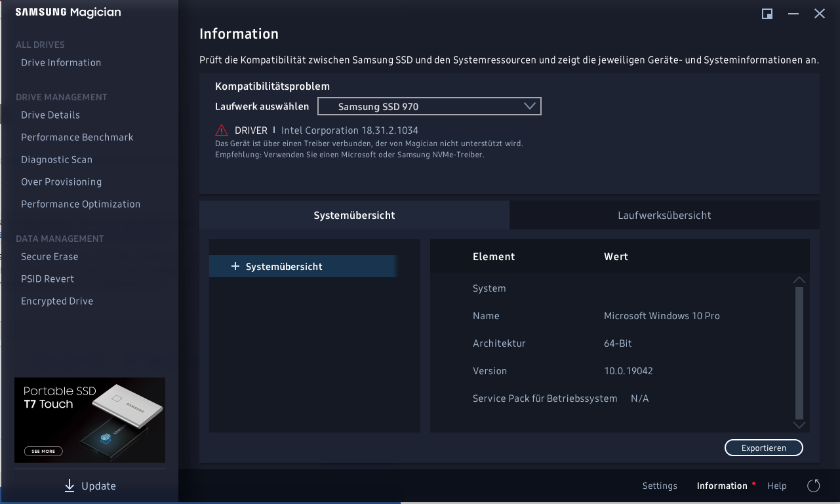Open the Laufwerk auswählen drive dropdown
Screen dimensions: 840x504
coord(430,106)
